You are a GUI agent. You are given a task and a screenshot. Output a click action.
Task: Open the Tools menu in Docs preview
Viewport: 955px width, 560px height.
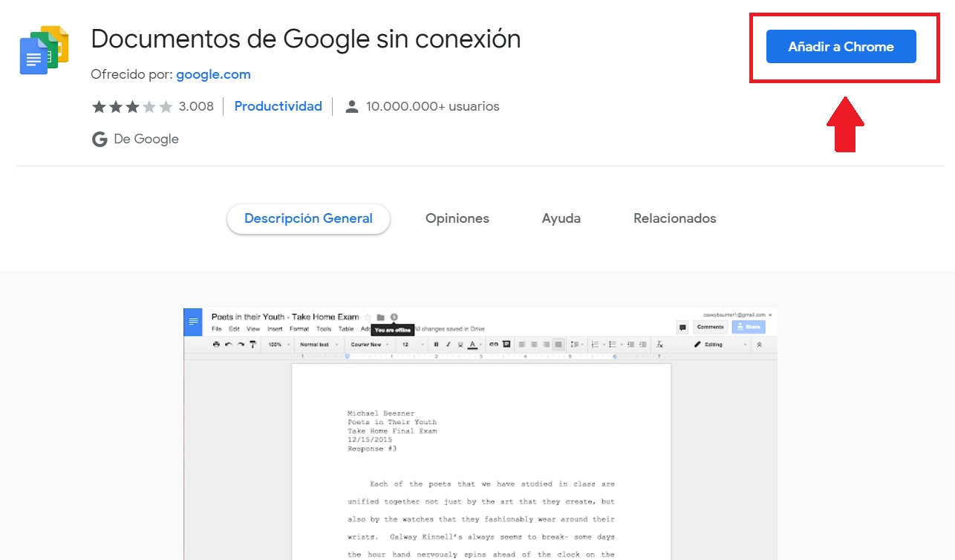click(x=324, y=329)
